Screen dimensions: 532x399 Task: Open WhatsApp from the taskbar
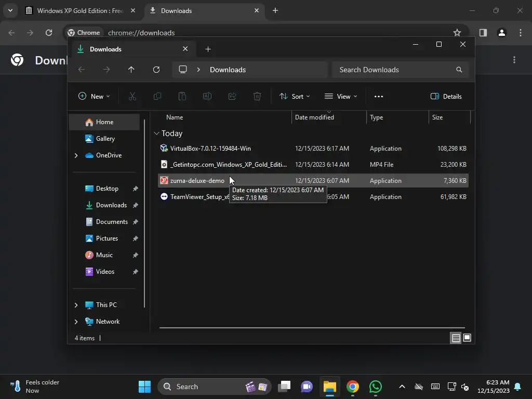click(375, 387)
